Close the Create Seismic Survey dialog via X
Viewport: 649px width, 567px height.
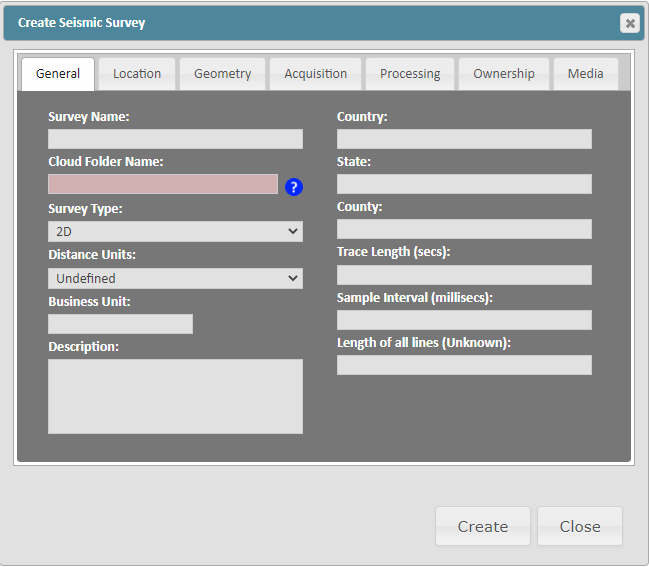click(x=630, y=23)
